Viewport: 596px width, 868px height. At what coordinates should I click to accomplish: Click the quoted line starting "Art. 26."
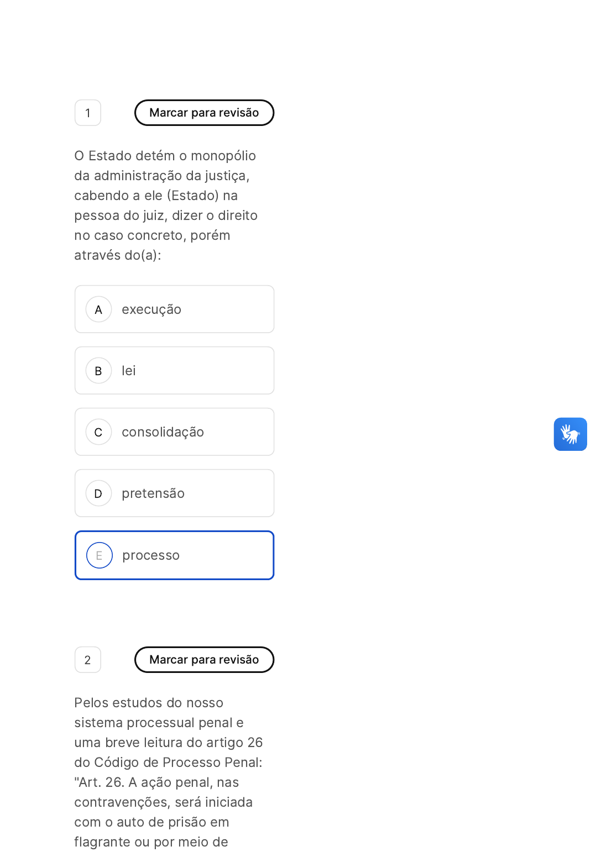(156, 782)
